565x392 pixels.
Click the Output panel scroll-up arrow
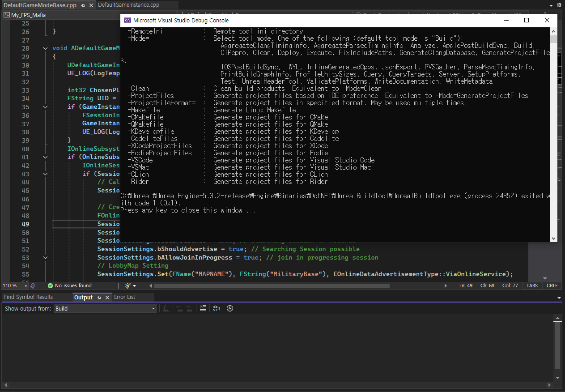point(557,319)
